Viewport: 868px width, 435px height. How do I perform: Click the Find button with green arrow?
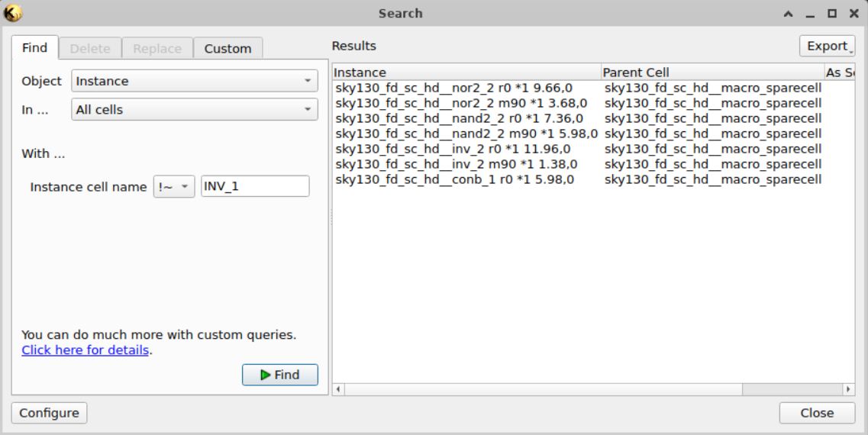pos(279,375)
